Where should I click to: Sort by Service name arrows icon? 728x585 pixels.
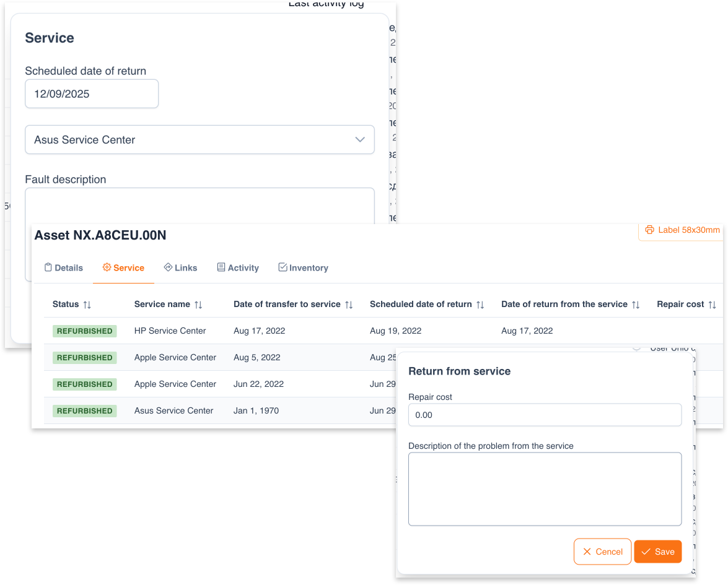[x=198, y=305]
